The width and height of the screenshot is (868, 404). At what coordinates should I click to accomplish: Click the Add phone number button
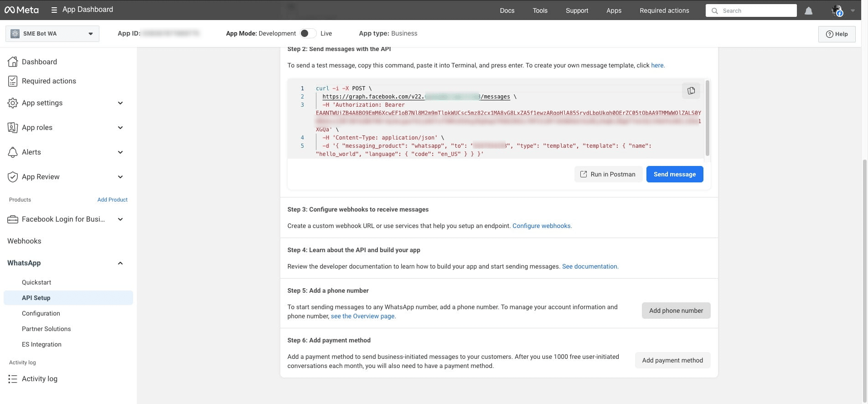click(x=676, y=311)
